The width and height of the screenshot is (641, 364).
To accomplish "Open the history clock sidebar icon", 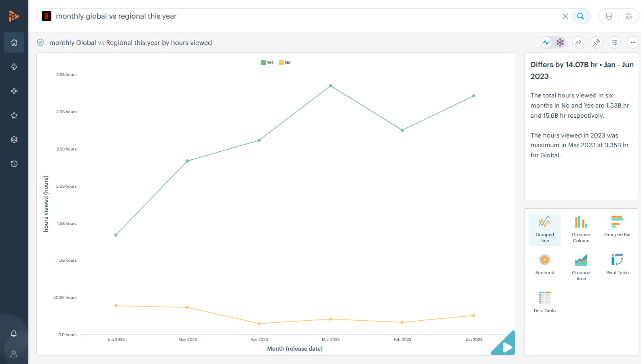I will pyautogui.click(x=14, y=164).
